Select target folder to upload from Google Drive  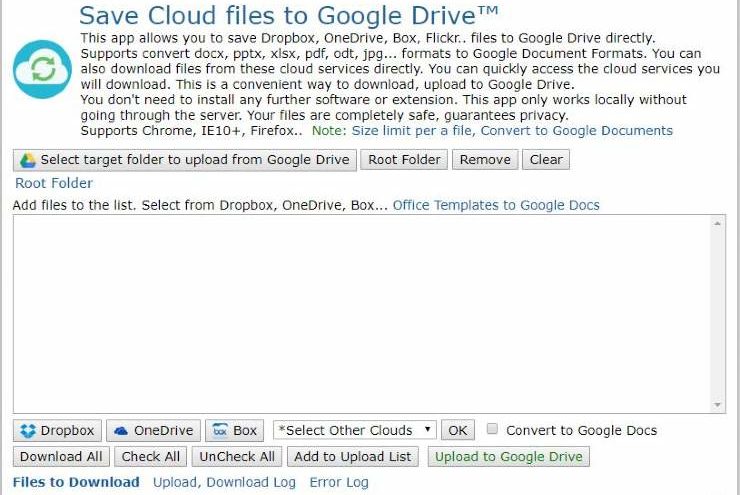tap(185, 160)
